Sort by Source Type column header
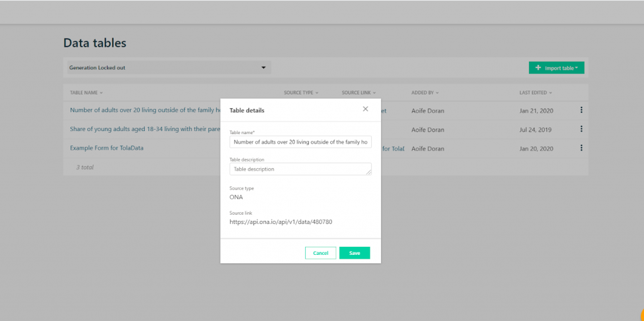Image resolution: width=644 pixels, height=321 pixels. [x=301, y=93]
